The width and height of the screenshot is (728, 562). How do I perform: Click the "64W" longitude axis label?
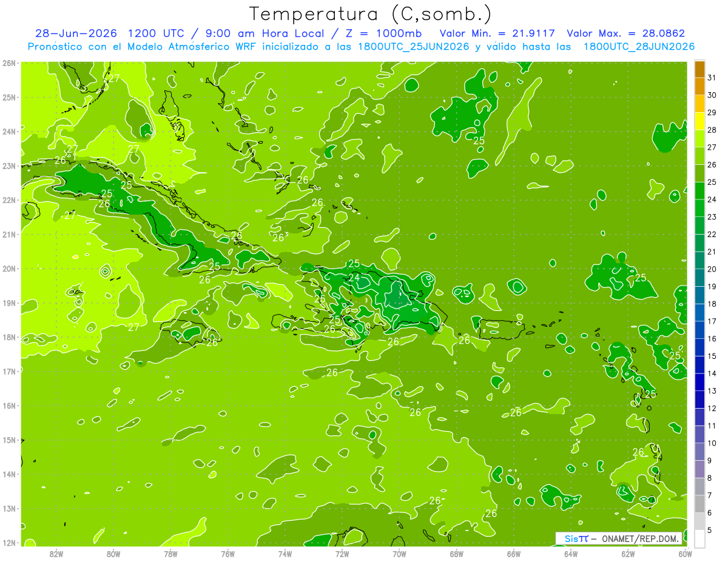coord(571,554)
